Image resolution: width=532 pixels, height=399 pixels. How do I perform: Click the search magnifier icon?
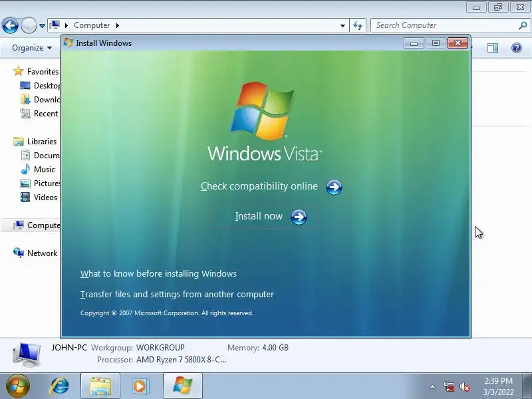pyautogui.click(x=523, y=25)
